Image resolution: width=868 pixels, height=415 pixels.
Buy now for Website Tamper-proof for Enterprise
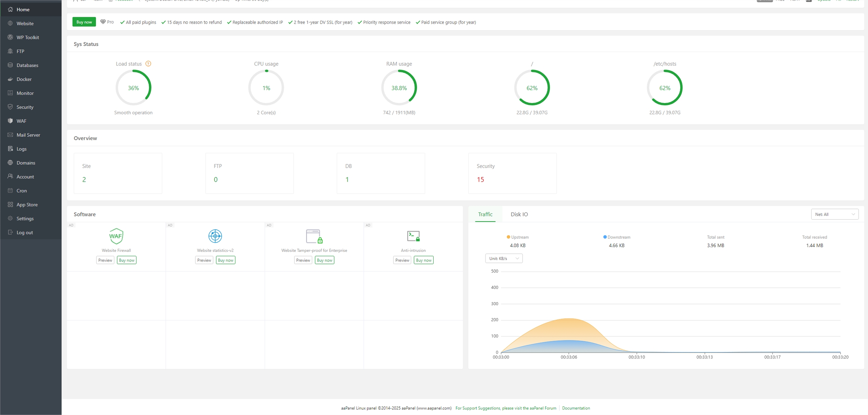coord(324,260)
